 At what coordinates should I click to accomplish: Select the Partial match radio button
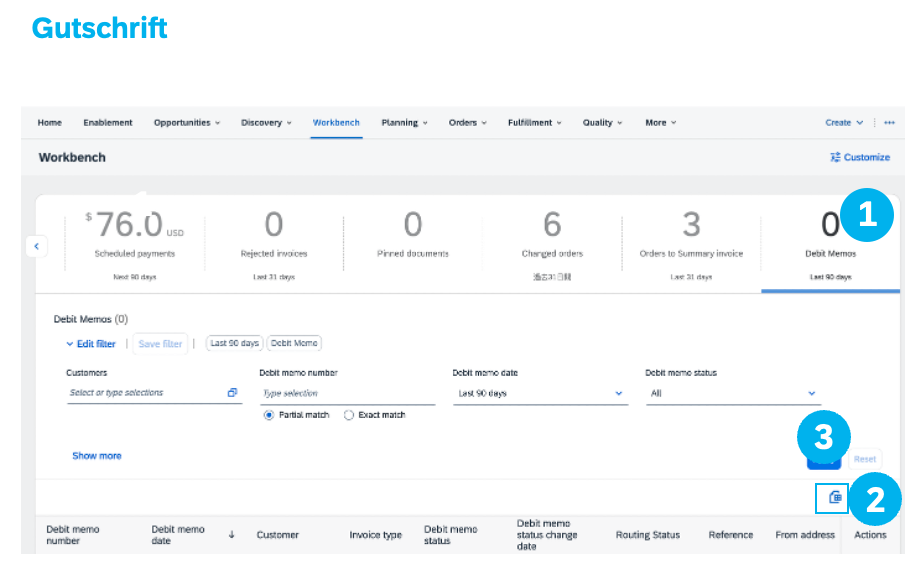269,415
